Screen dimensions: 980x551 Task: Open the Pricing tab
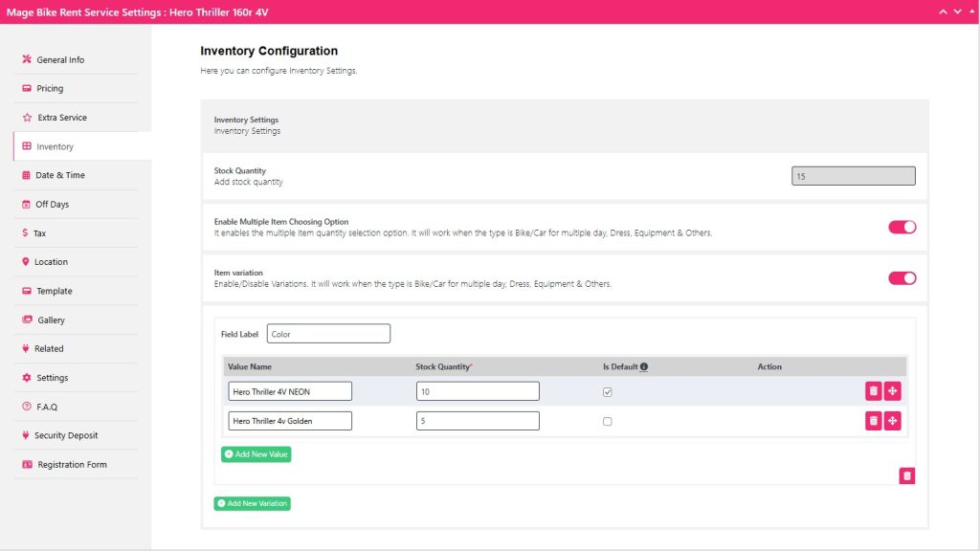click(x=50, y=89)
